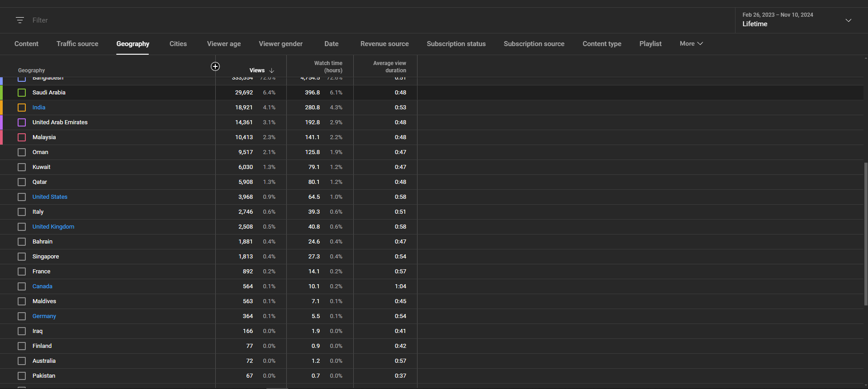Select the Subscription status tab

(456, 44)
